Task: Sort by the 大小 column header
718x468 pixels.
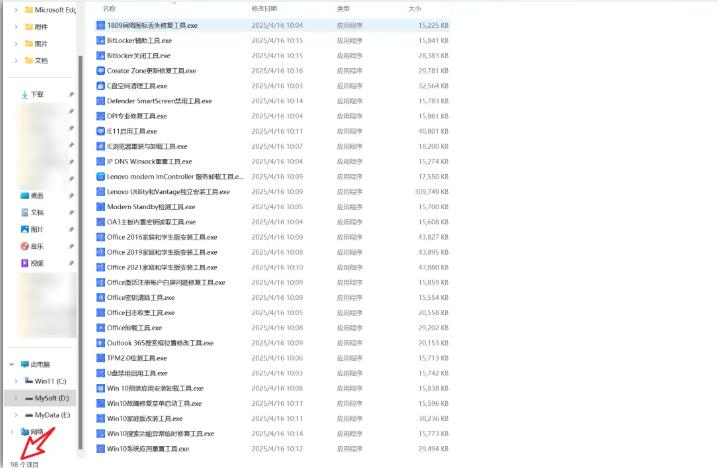Action: point(414,9)
